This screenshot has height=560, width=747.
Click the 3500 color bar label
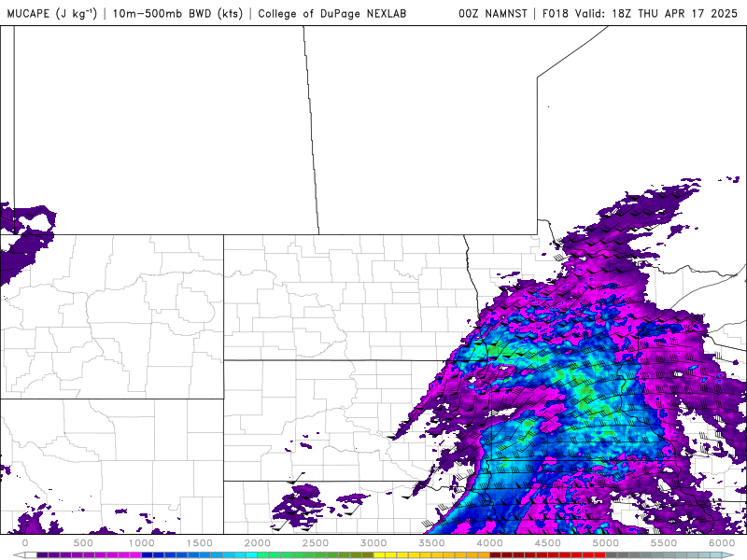coord(431,543)
